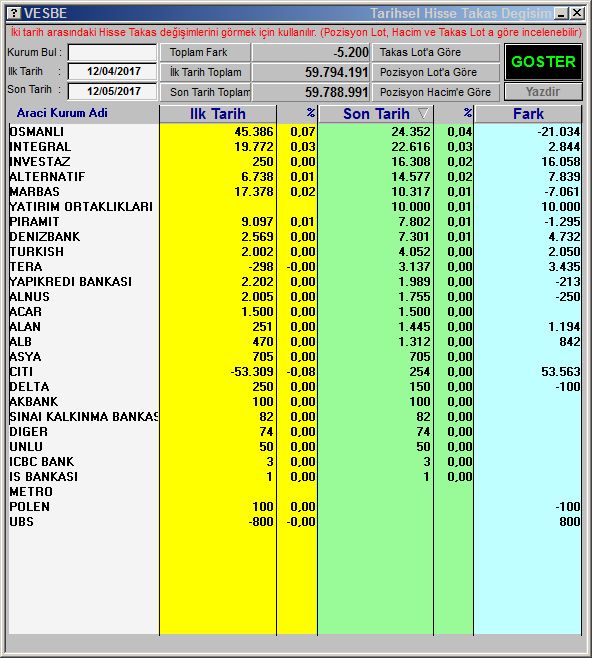This screenshot has height=658, width=592.
Task: Click the help question mark icon in title bar
Action: [14, 13]
